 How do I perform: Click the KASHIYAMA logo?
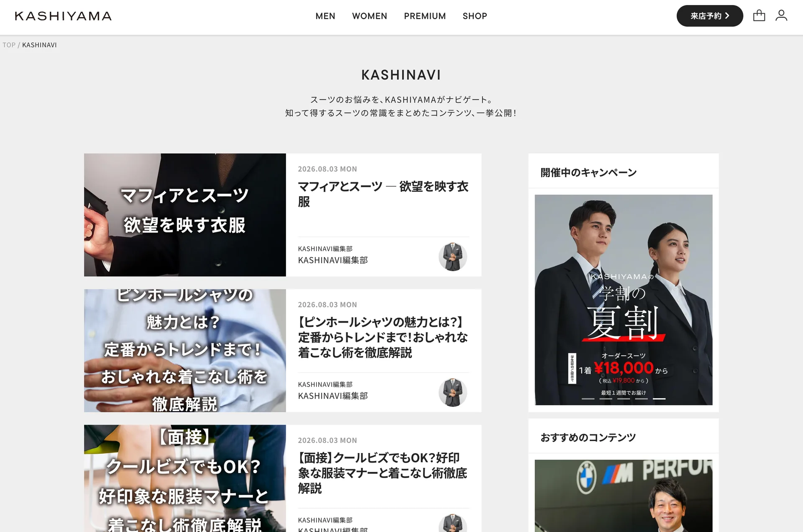63,16
